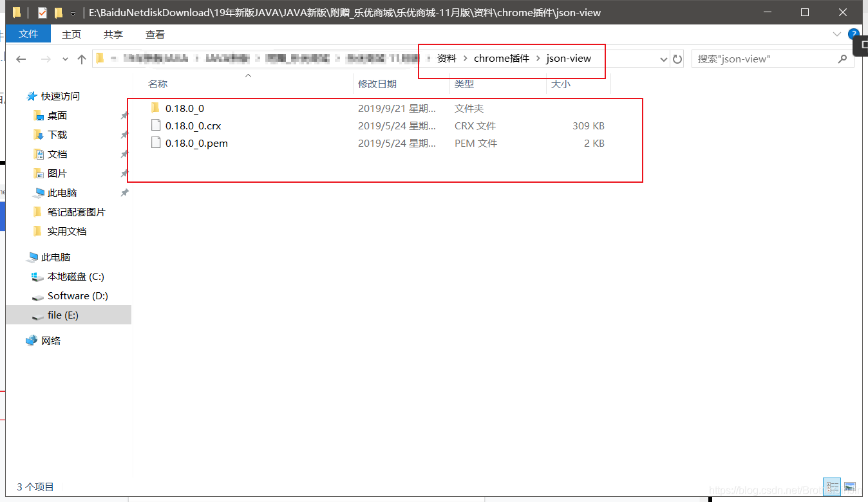The width and height of the screenshot is (868, 502).
Task: Click the new folder quick toolbar icon
Action: tap(59, 12)
